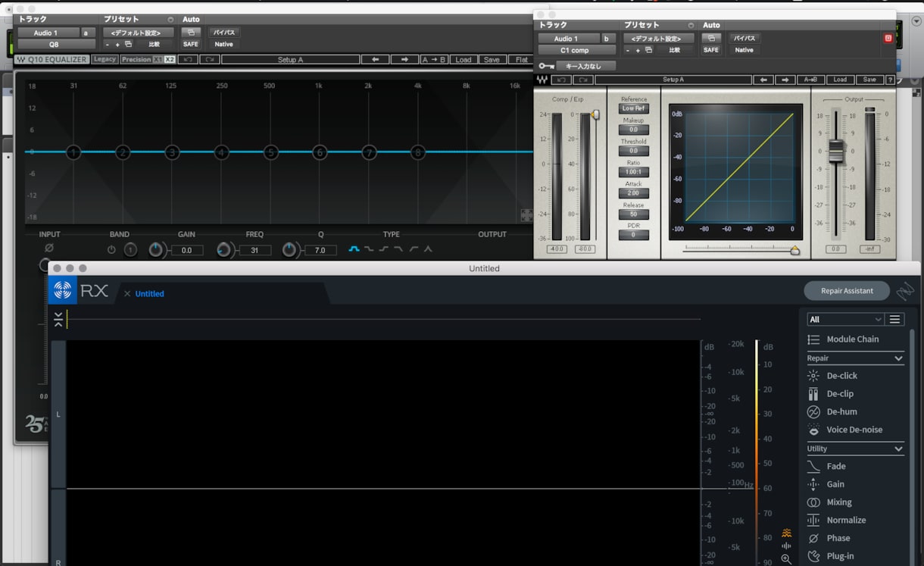Open the Fade utility module

pyautogui.click(x=836, y=466)
